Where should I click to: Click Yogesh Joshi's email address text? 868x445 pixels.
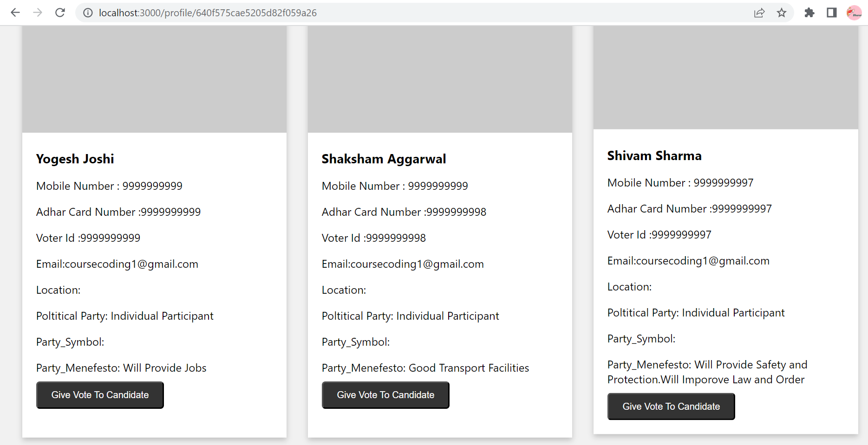117,264
